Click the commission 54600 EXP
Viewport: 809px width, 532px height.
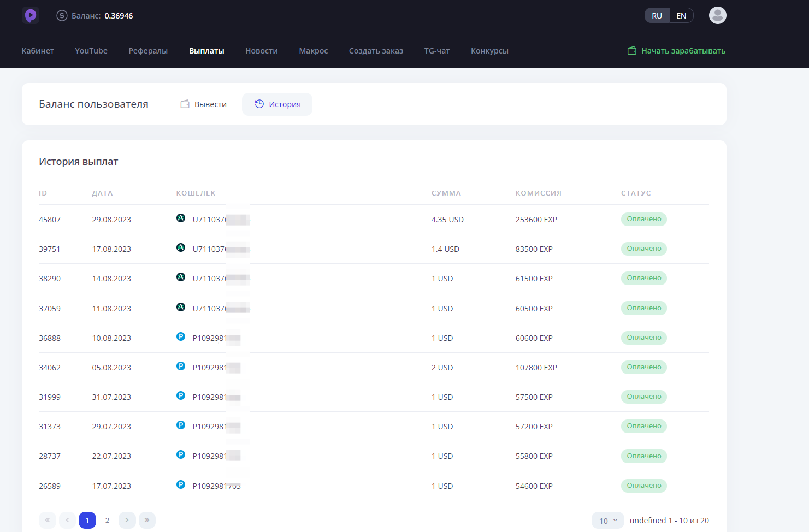[534, 486]
